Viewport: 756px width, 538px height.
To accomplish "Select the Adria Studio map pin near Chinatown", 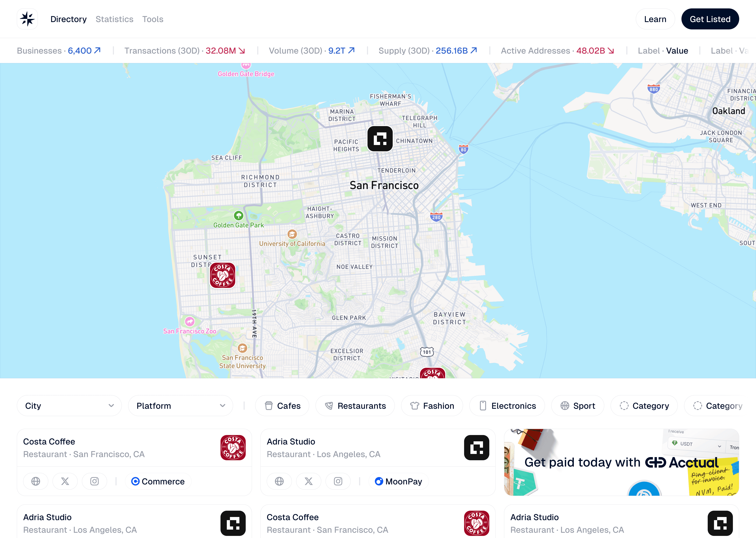I will (380, 139).
